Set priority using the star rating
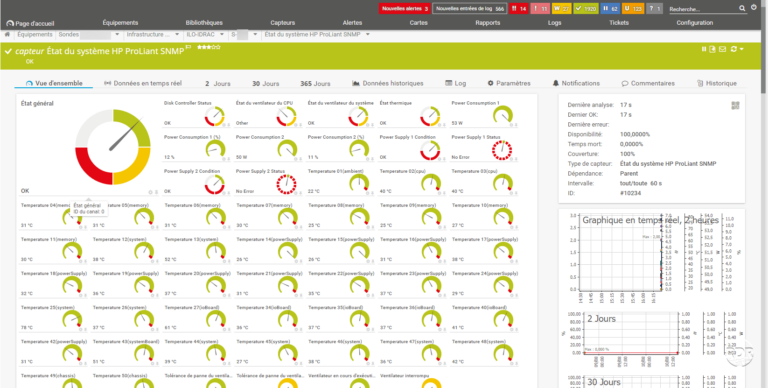The image size is (768, 388). [x=209, y=47]
